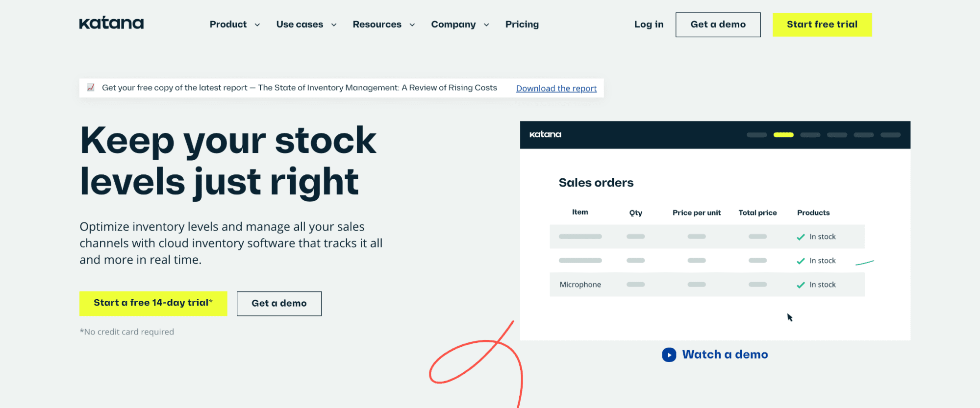Viewport: 980px width, 408px height.
Task: Click the No credit card required note
Action: pyautogui.click(x=127, y=332)
